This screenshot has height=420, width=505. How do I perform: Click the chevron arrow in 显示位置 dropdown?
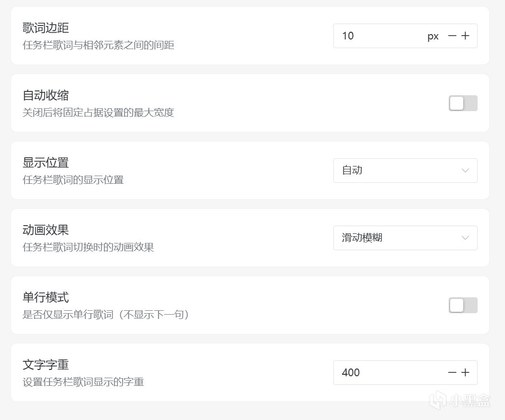[x=465, y=171]
